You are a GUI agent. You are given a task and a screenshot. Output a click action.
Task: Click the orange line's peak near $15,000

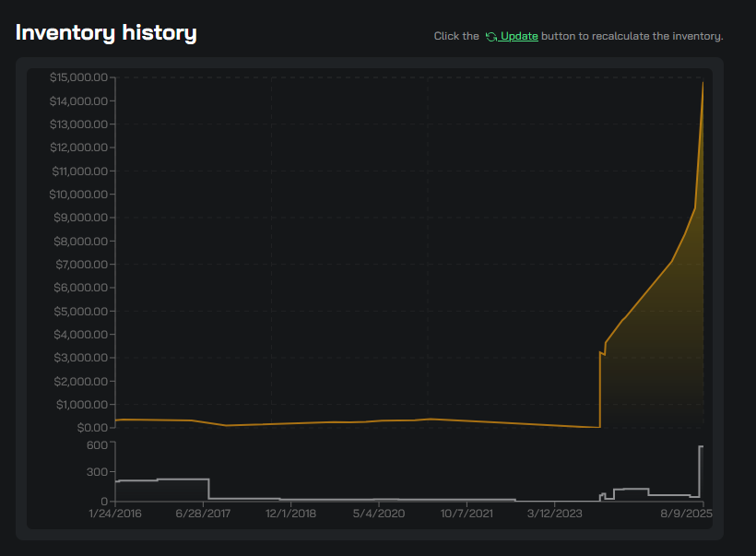pos(703,83)
